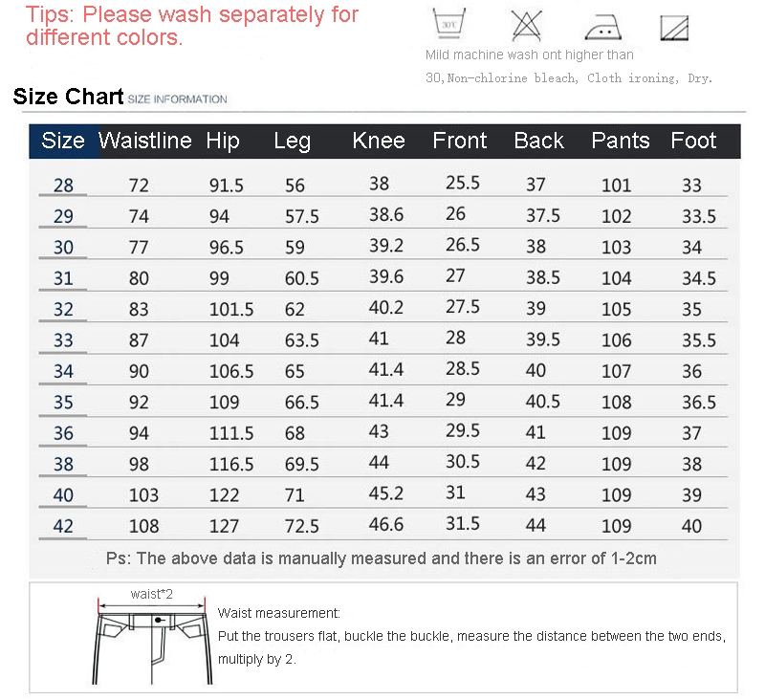Click the Knee column header
This screenshot has width=765, height=700.
coord(379,141)
